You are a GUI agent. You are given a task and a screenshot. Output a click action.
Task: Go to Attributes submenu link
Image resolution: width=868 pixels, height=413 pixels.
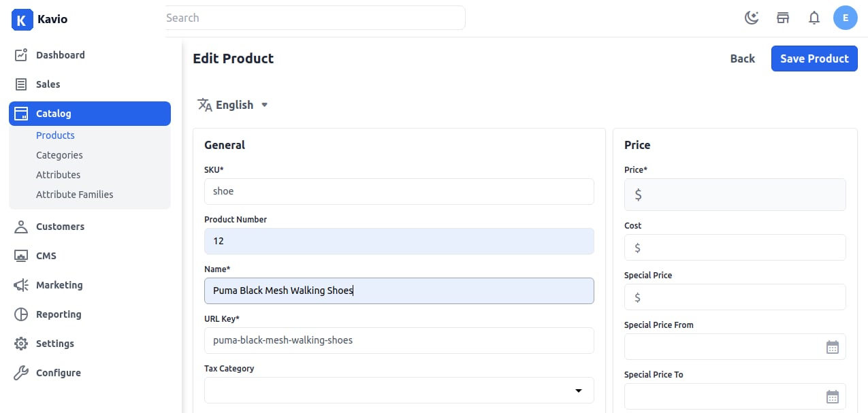[58, 175]
